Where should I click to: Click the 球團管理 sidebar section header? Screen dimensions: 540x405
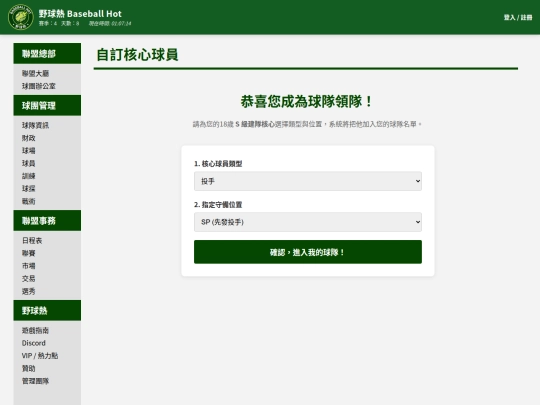point(47,105)
